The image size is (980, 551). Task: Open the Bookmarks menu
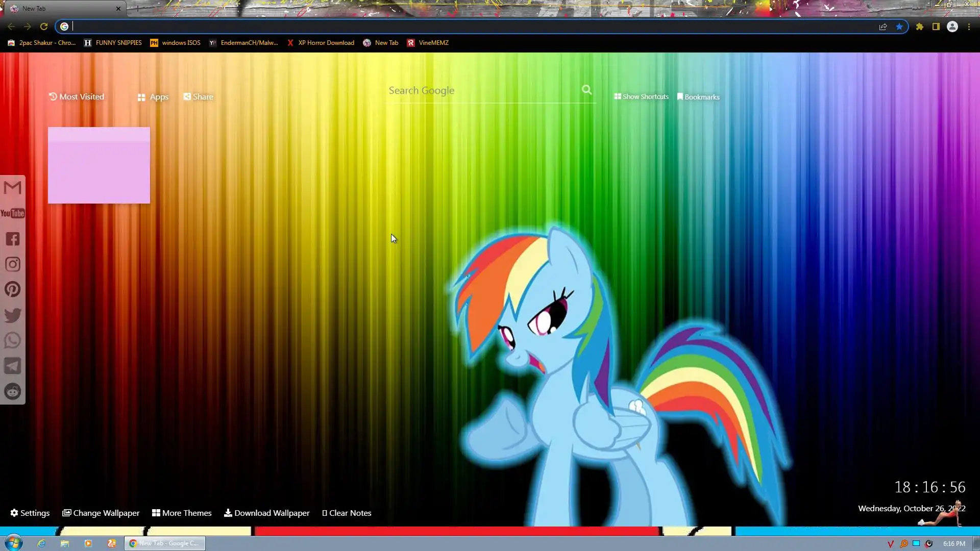698,97
